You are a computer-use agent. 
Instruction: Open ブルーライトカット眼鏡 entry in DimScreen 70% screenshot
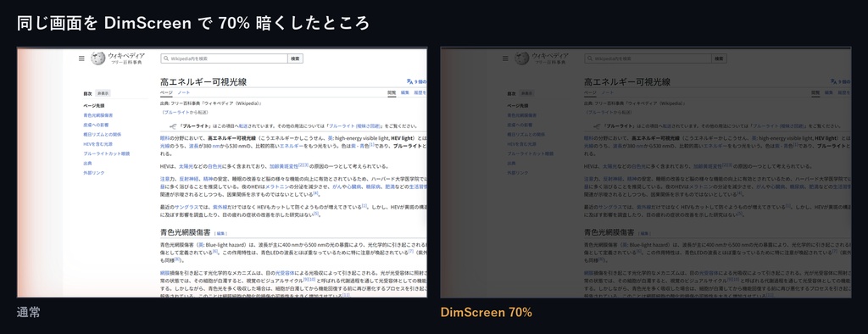[531, 153]
